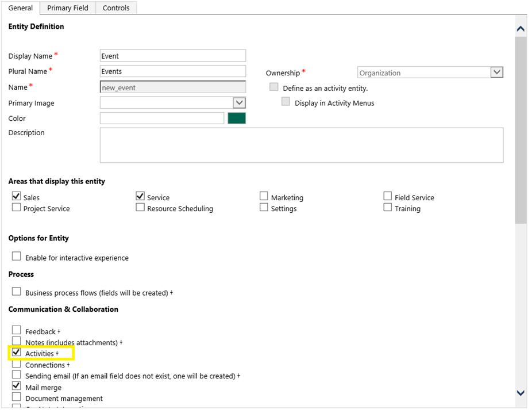
Task: Uncheck the Sales area checkbox
Action: coord(16,197)
